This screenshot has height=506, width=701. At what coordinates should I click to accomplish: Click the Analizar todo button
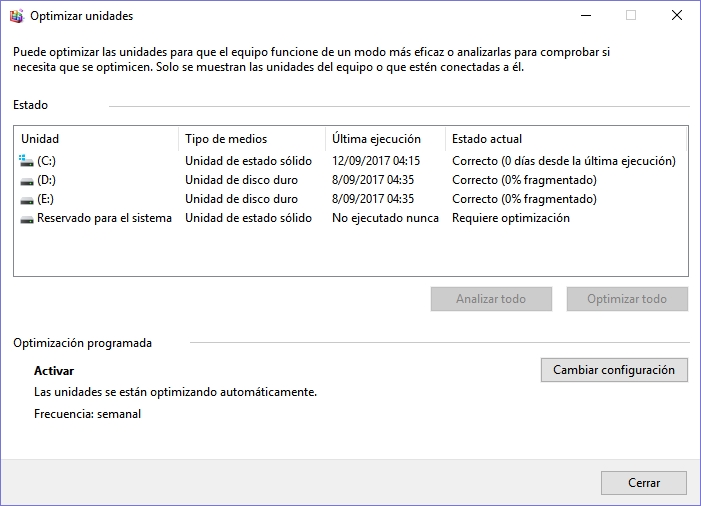pyautogui.click(x=491, y=299)
